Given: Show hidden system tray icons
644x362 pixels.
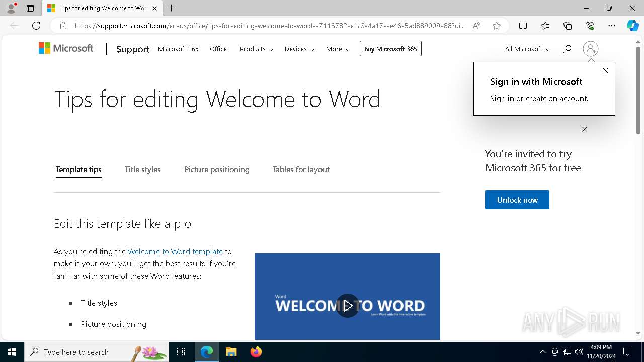Looking at the screenshot, I should (x=542, y=352).
